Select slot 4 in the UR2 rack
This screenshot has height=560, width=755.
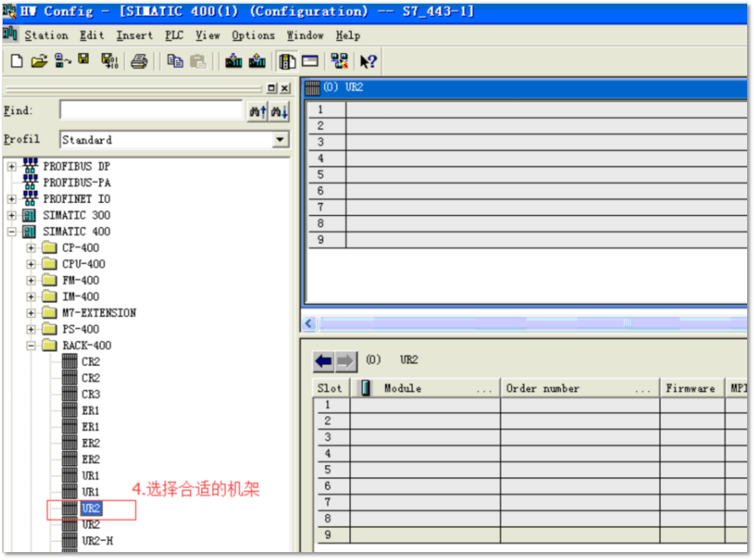[527, 159]
